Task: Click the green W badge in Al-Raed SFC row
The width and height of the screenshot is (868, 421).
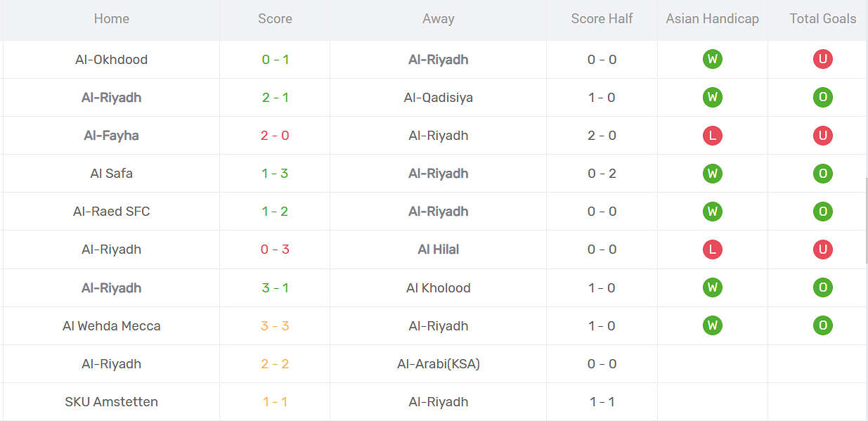Action: pos(712,212)
